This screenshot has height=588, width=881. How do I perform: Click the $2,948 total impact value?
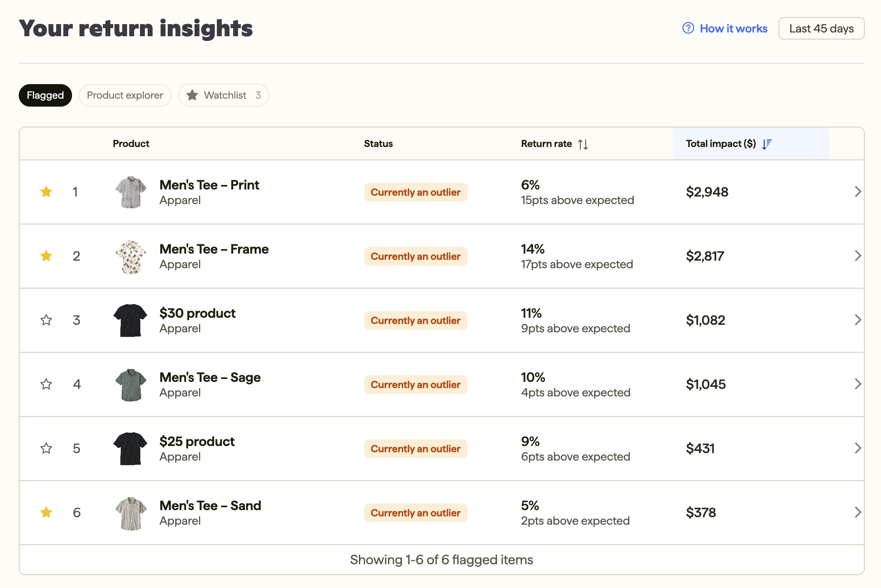coord(707,192)
